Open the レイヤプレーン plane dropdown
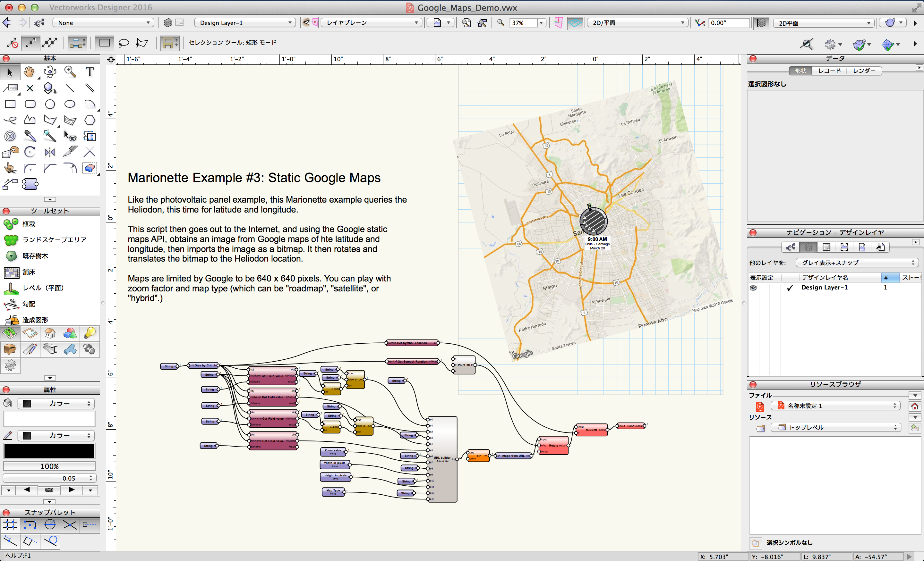Image resolution: width=924 pixels, height=561 pixels. click(371, 23)
